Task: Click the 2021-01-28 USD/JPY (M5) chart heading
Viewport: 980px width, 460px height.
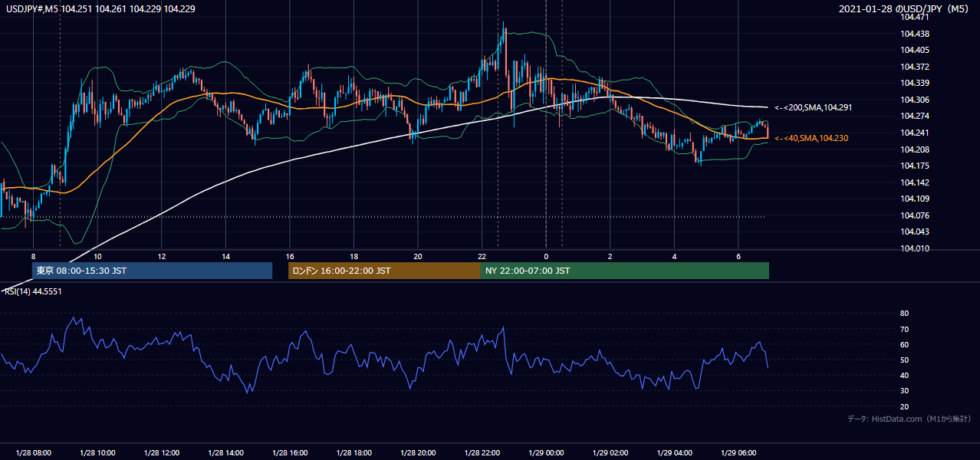Action: click(x=905, y=8)
